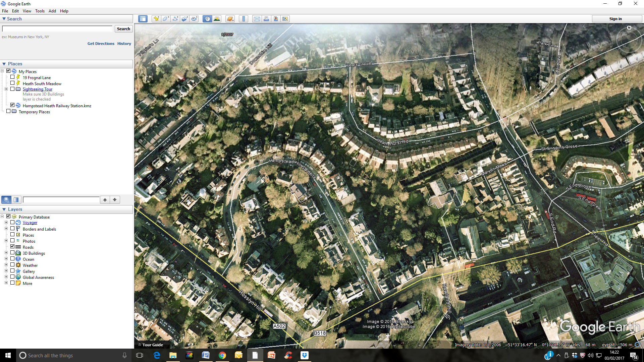Image resolution: width=644 pixels, height=362 pixels.
Task: Check the 19 Frognal Lane checkbox
Action: [x=12, y=77]
